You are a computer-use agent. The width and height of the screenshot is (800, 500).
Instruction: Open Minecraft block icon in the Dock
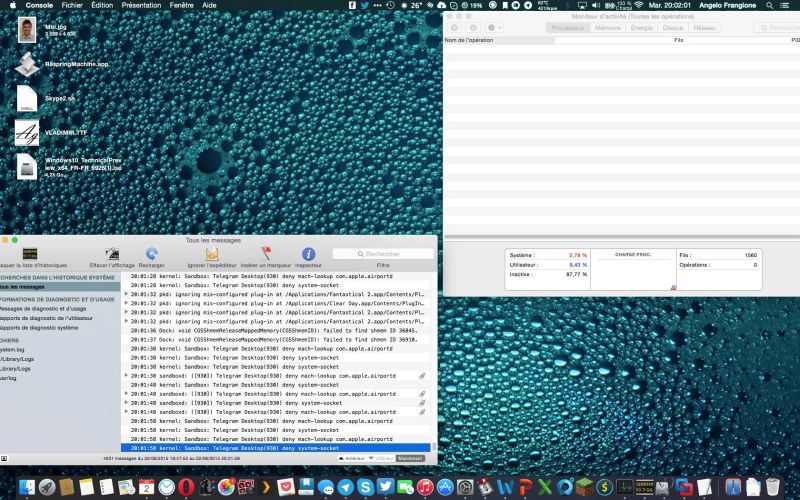point(585,487)
